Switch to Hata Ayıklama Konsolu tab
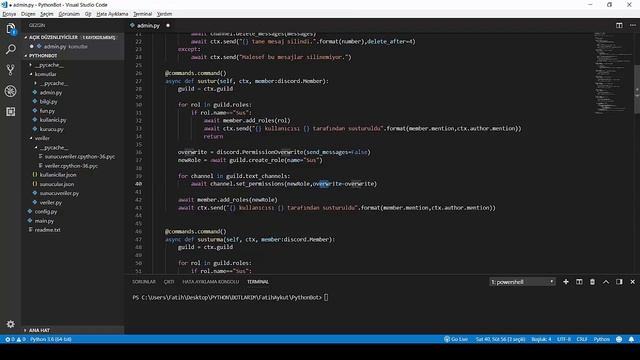The height and width of the screenshot is (360, 640). [210, 282]
